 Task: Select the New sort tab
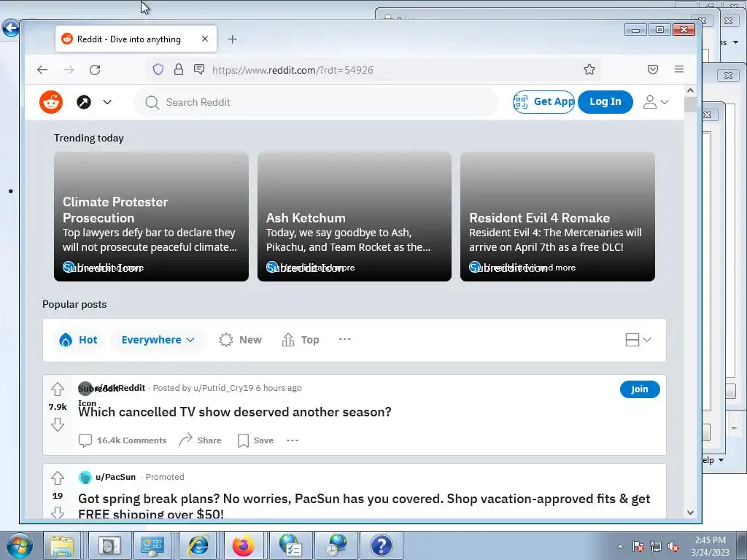coord(241,340)
